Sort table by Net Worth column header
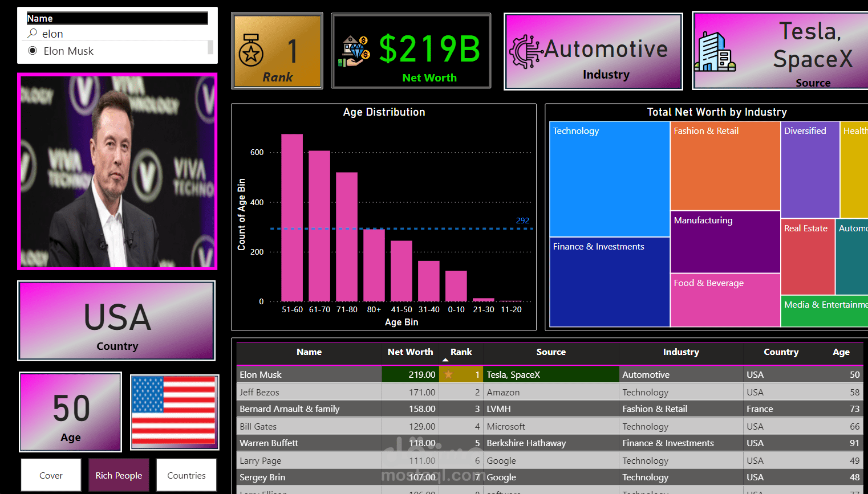This screenshot has width=868, height=494. [410, 352]
